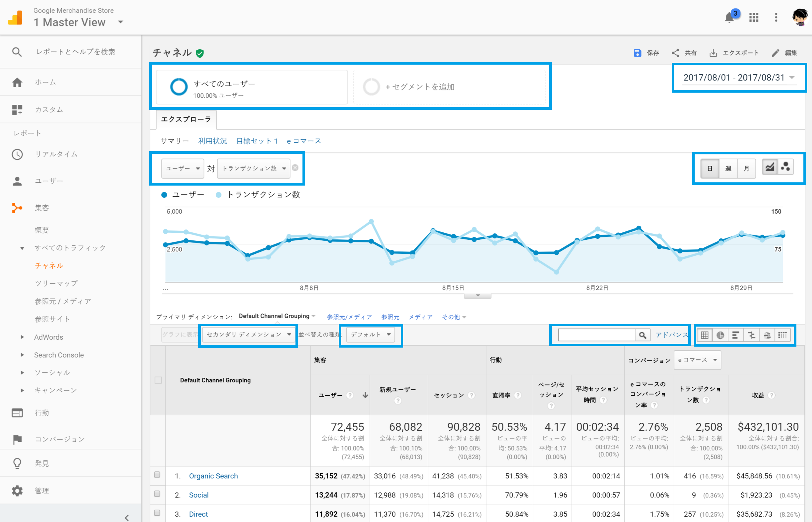Click the search magnifier in sidebar
The width and height of the screenshot is (812, 522).
pos(17,52)
